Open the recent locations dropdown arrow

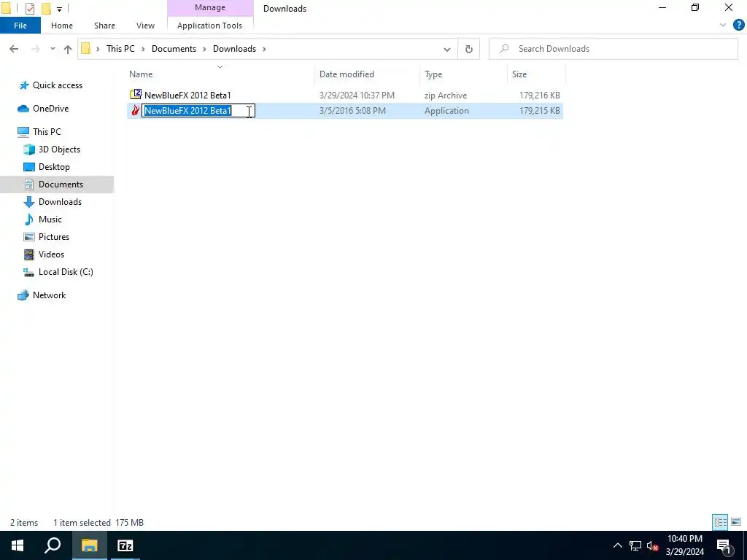pos(53,49)
